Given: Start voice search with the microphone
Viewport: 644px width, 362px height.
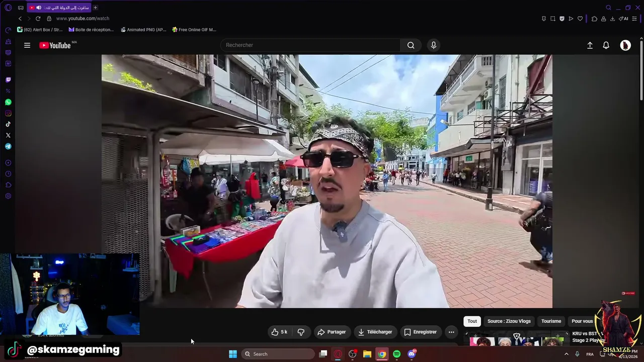Looking at the screenshot, I should coord(434,45).
